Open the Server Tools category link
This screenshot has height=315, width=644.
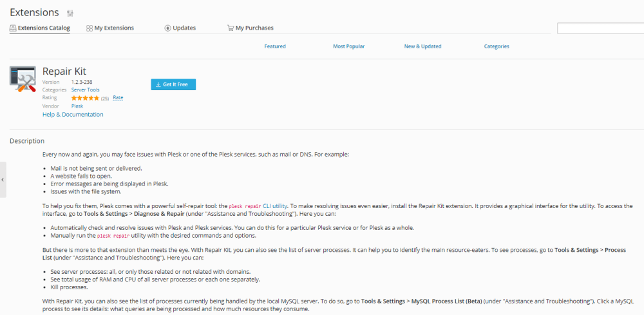tap(85, 90)
